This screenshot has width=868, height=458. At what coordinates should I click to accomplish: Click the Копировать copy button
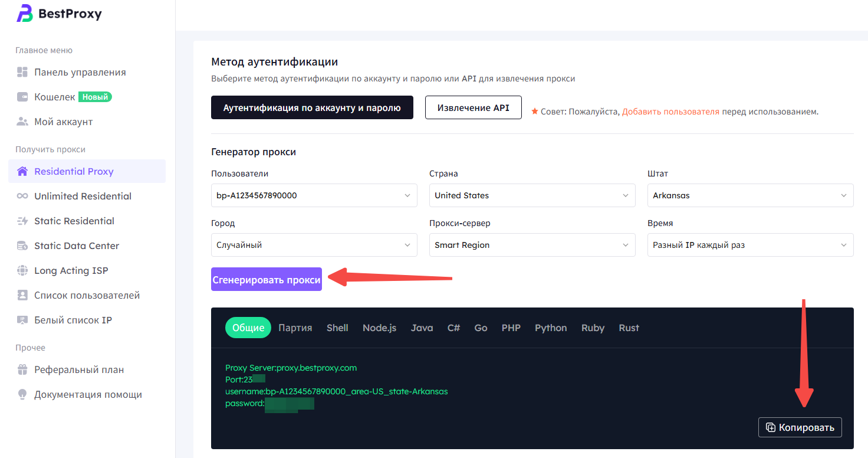point(800,427)
